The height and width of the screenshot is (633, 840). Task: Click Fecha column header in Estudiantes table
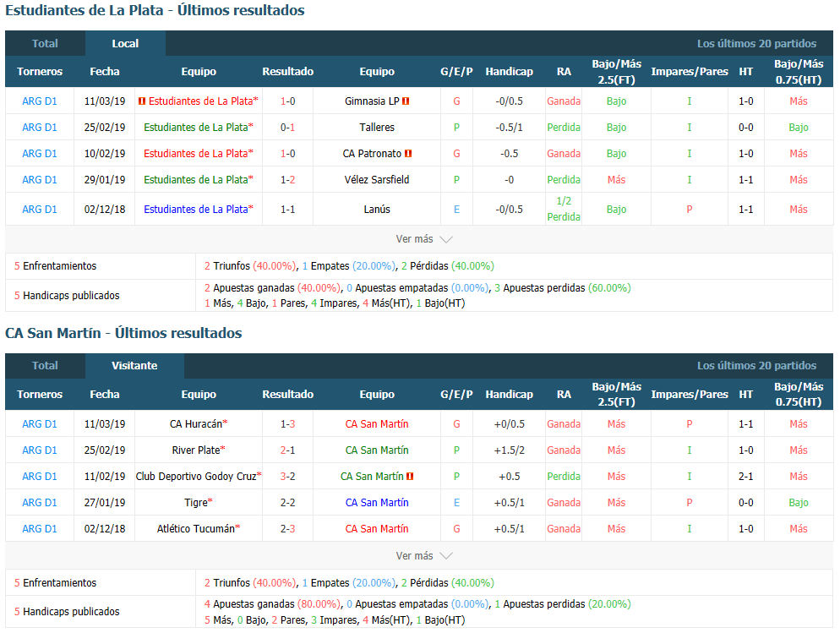click(x=105, y=72)
